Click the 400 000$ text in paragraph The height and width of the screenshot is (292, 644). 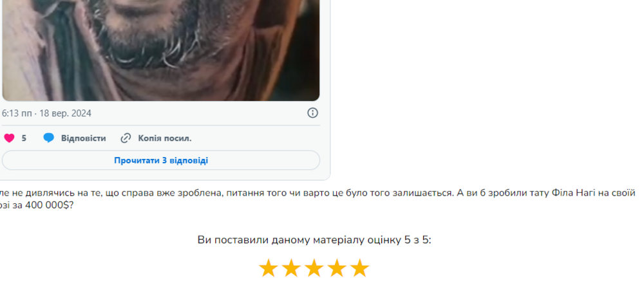click(x=47, y=205)
